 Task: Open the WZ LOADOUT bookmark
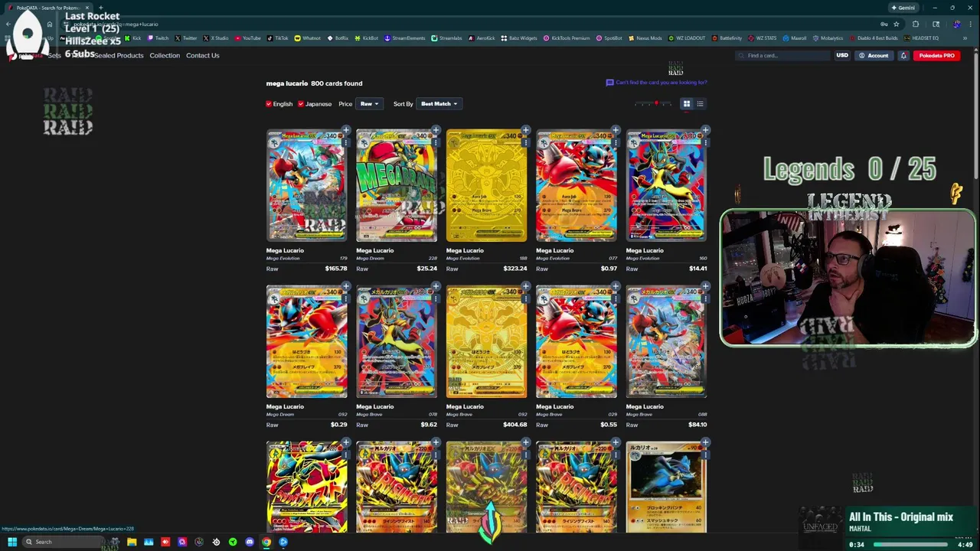(687, 38)
